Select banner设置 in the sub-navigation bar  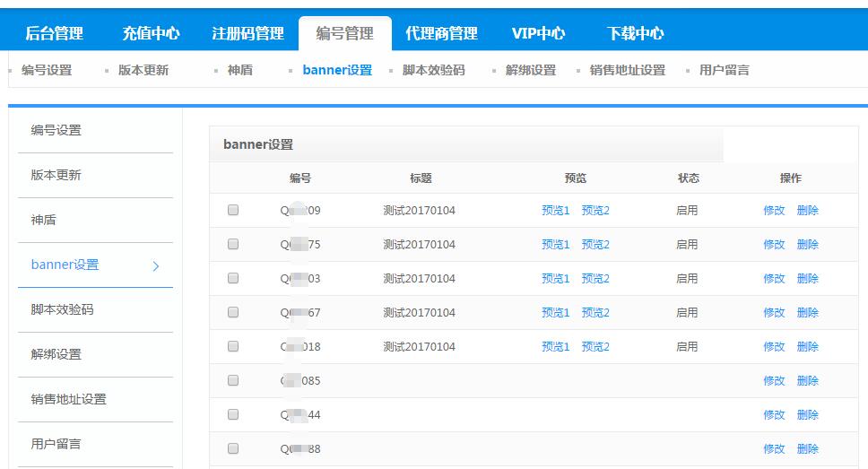[x=337, y=70]
